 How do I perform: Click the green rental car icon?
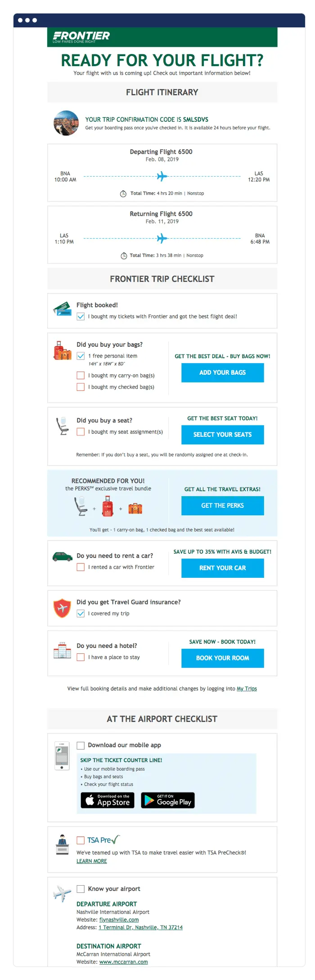[x=63, y=557]
